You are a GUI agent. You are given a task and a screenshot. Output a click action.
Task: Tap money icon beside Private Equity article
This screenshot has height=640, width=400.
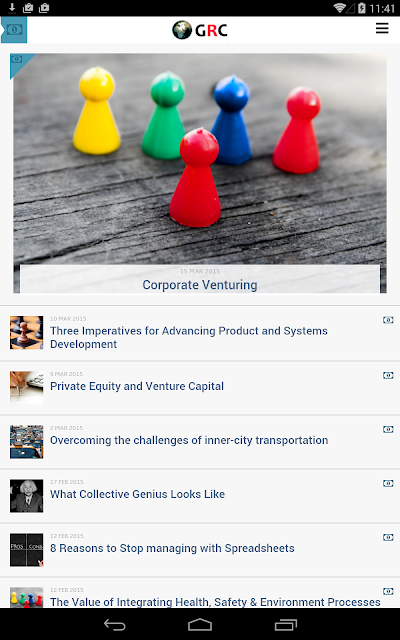click(x=388, y=375)
